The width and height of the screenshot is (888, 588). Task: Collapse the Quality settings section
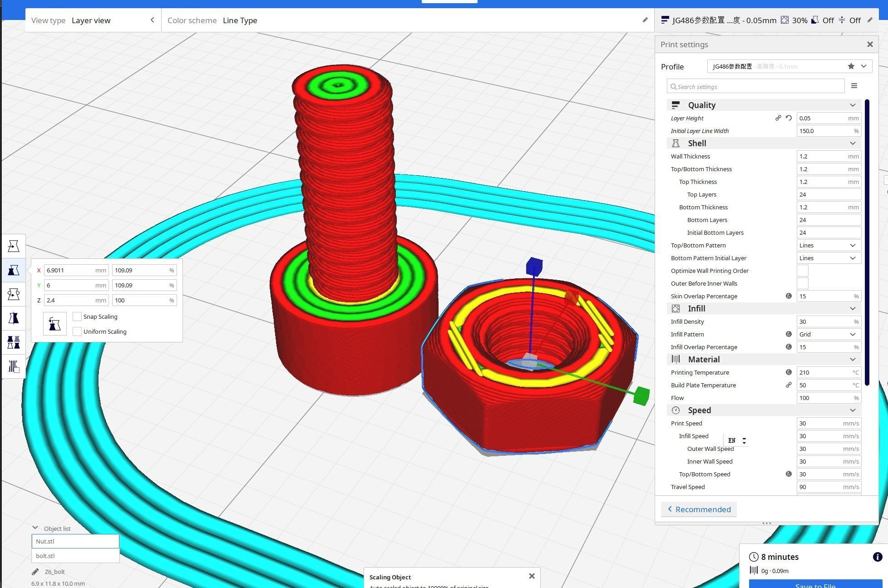[x=853, y=105]
